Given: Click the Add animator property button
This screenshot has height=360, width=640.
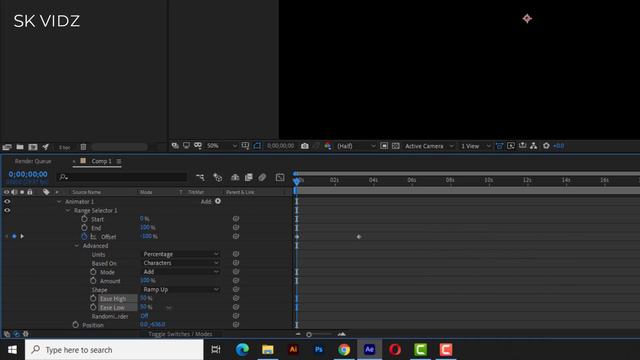Looking at the screenshot, I should [218, 201].
